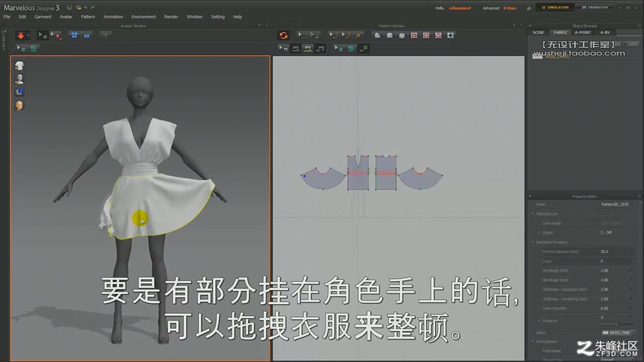Collapse the Simulation Property section

tap(533, 242)
